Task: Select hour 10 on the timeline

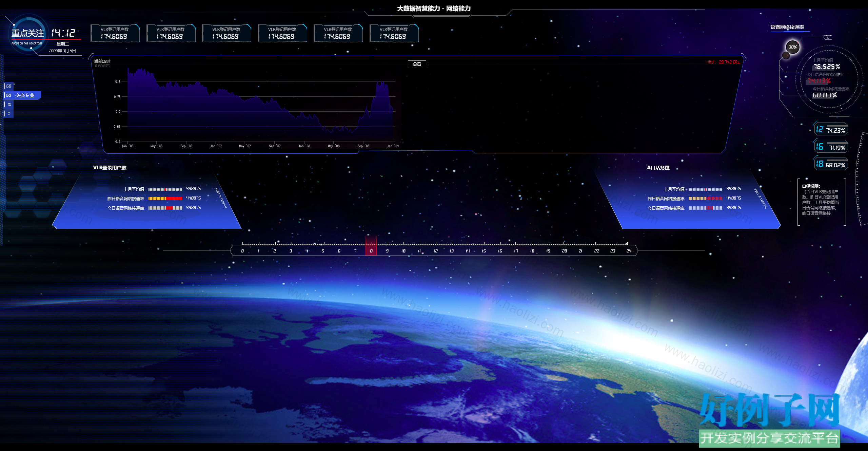Action: point(403,251)
